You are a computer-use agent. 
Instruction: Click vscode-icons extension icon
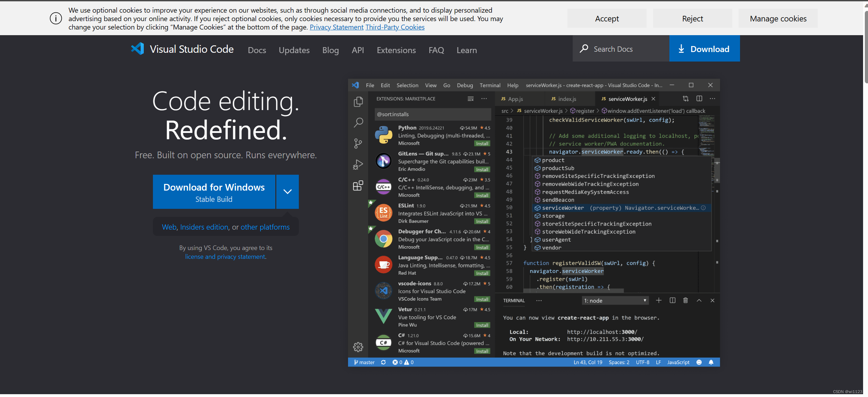click(384, 291)
